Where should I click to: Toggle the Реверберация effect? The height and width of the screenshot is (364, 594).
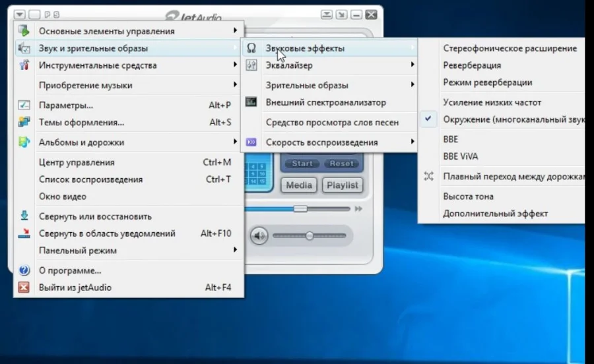[x=472, y=65]
